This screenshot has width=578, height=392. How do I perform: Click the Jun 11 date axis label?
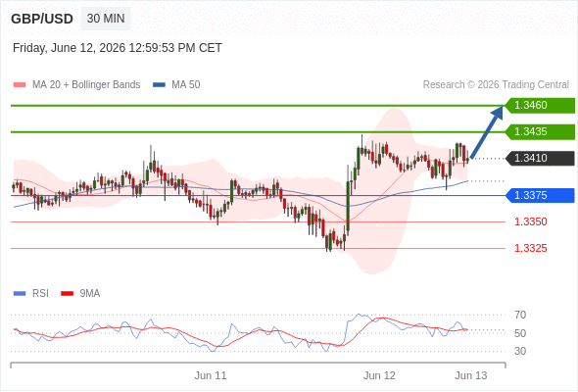pos(211,375)
